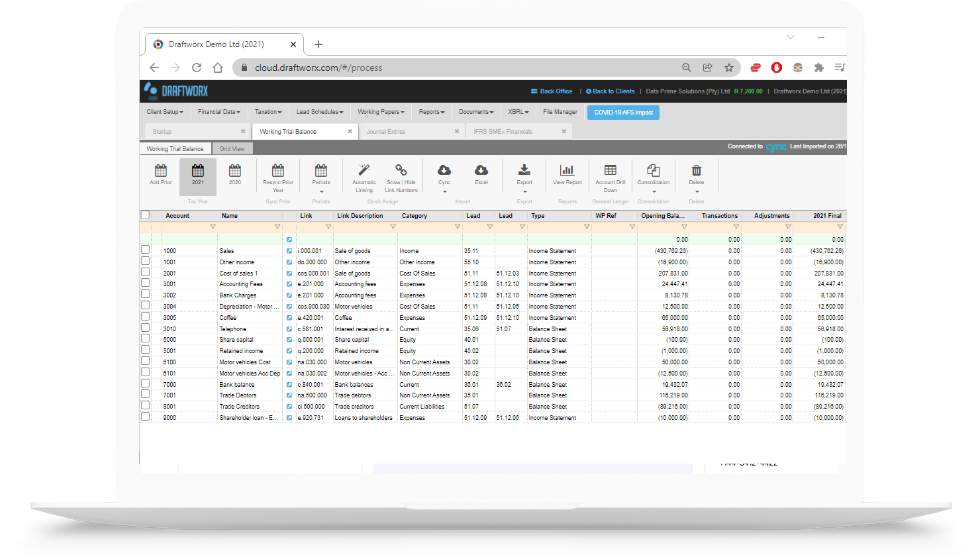The height and width of the screenshot is (559, 980).
Task: Click the Resync Prior Year icon
Action: tap(278, 171)
